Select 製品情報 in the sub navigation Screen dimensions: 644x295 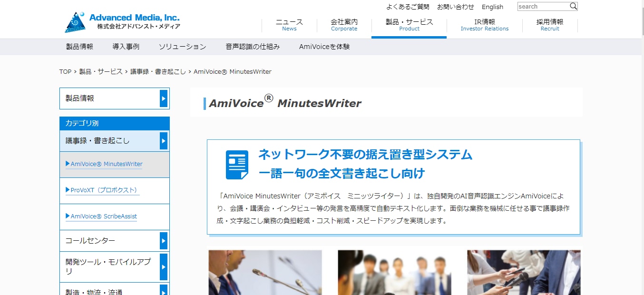[x=79, y=47]
